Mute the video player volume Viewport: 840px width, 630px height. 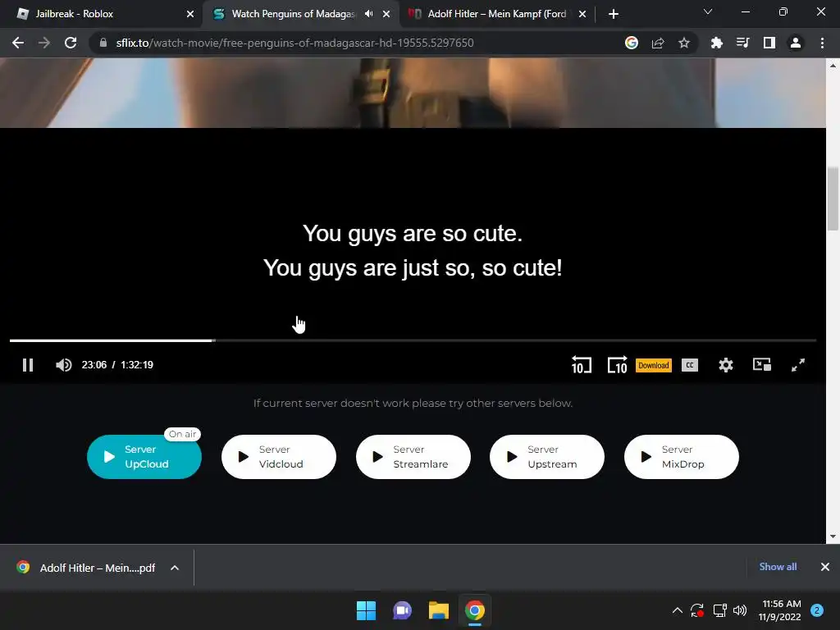coord(63,365)
